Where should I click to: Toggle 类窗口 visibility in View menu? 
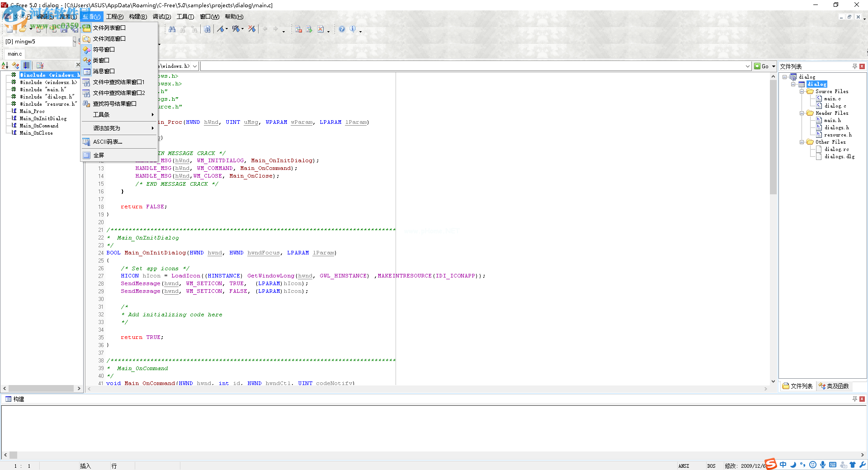pyautogui.click(x=101, y=61)
